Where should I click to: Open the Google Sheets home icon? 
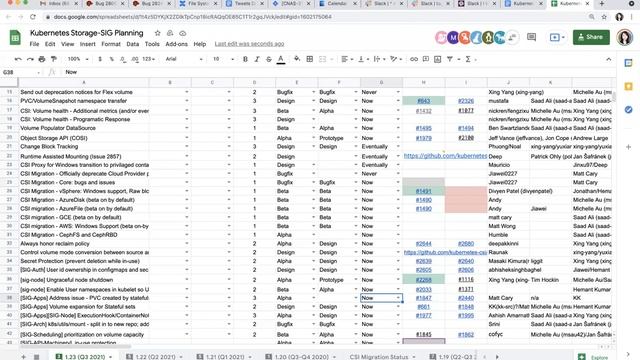tap(15, 38)
